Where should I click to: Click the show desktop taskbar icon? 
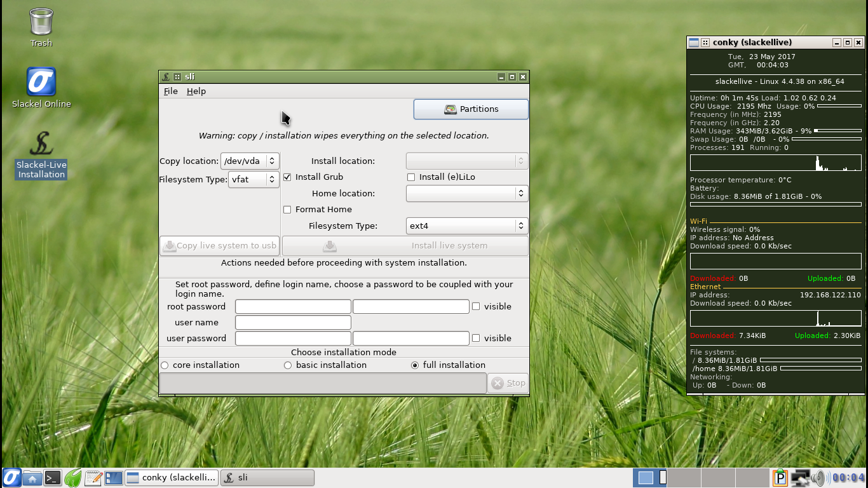[x=114, y=478]
